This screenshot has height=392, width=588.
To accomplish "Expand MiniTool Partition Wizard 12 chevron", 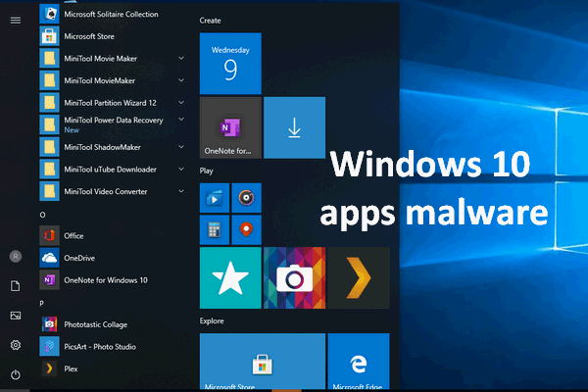I will click(x=181, y=102).
